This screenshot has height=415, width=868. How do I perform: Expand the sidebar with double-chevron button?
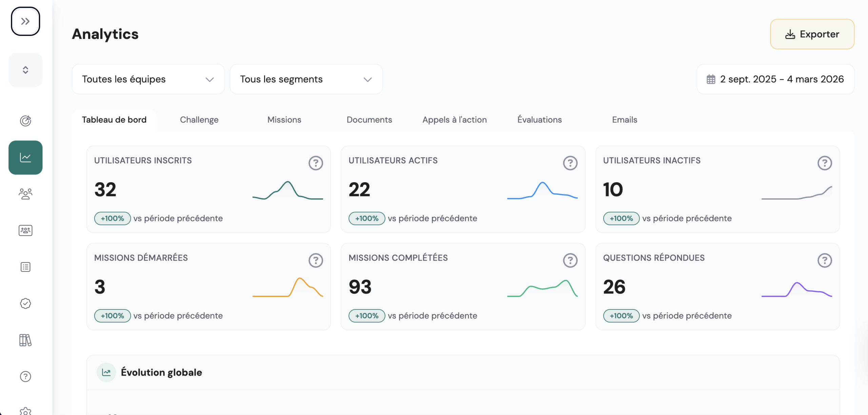pos(25,21)
